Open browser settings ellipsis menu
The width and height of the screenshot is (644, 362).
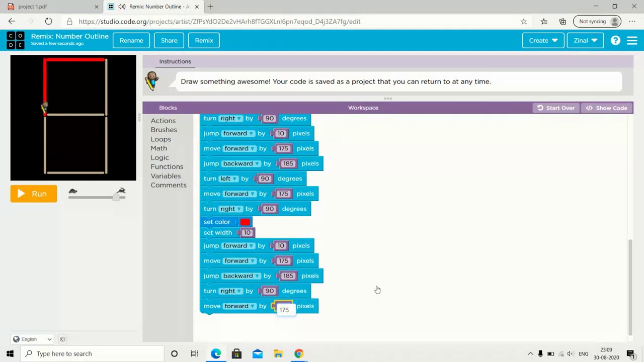pyautogui.click(x=632, y=22)
